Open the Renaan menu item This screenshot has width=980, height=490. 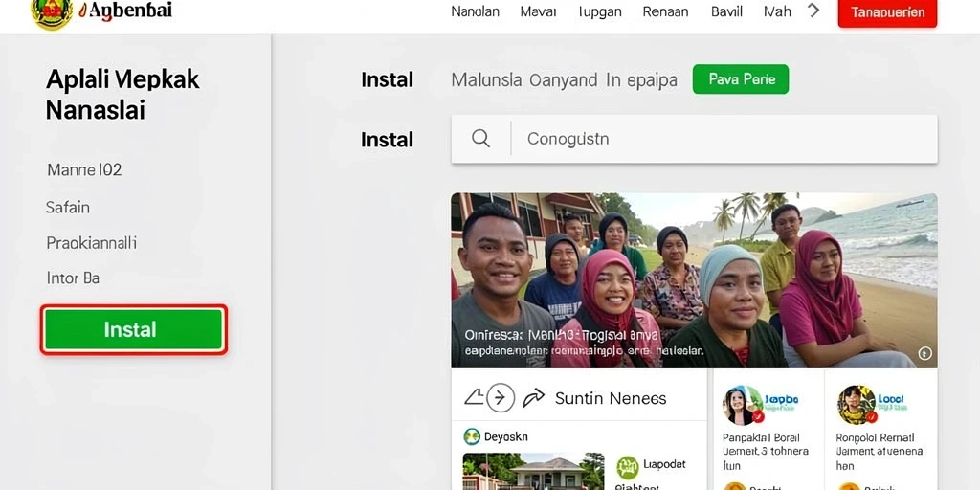point(666,11)
